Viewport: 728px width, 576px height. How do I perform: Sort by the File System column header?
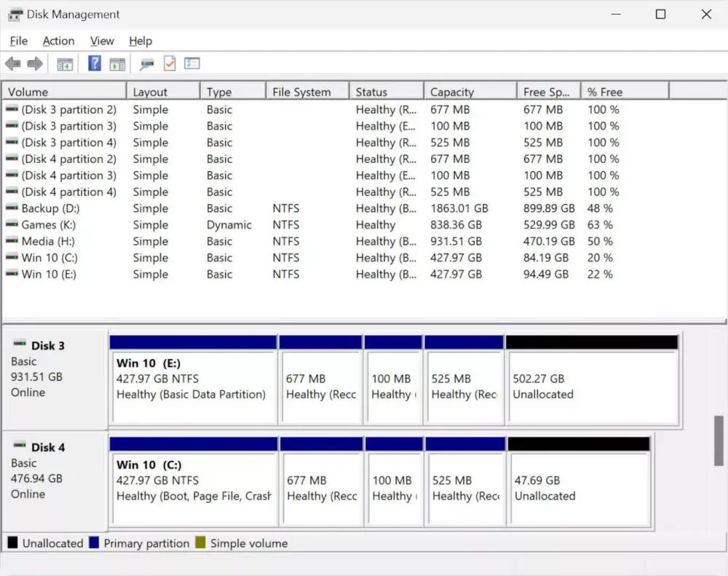point(307,92)
